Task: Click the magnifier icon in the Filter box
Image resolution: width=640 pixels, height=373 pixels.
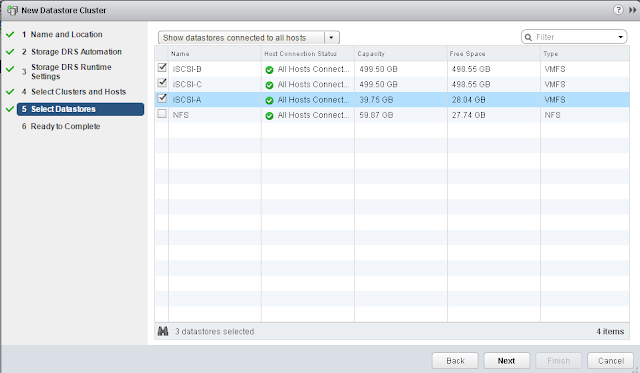Action: pos(528,37)
